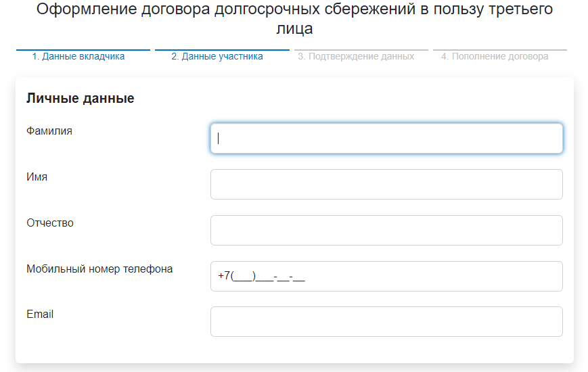Select the Email input field
Image resolution: width=588 pixels, height=372 pixels.
coord(386,322)
